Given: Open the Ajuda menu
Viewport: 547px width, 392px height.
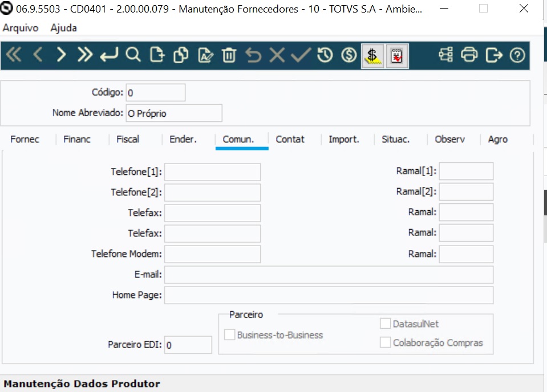Looking at the screenshot, I should [x=63, y=28].
